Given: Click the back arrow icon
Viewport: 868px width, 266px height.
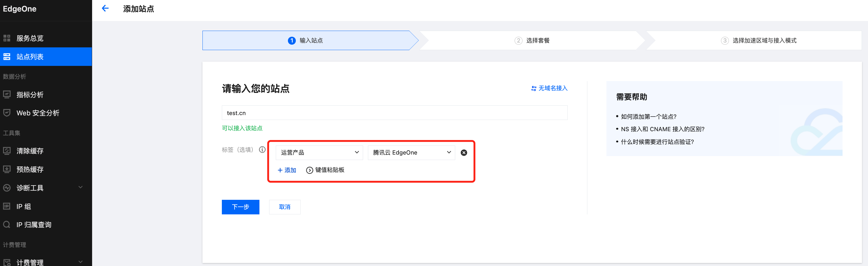Looking at the screenshot, I should (105, 9).
